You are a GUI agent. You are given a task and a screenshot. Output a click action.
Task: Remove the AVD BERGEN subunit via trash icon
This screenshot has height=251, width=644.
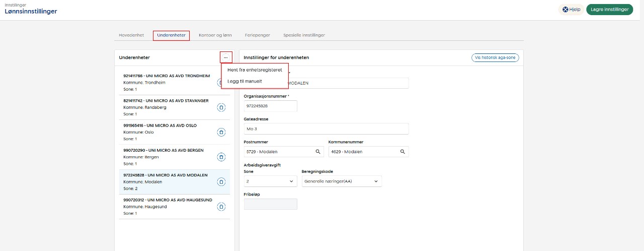coord(221,157)
